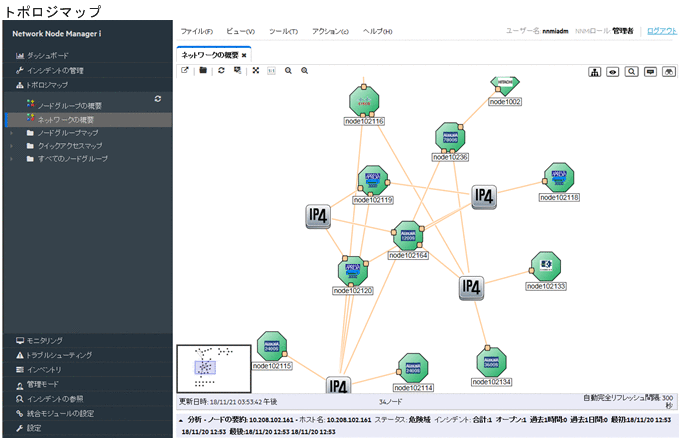This screenshot has height=441, width=685.
Task: Click the map refresh toolbar icon
Action: click(221, 71)
